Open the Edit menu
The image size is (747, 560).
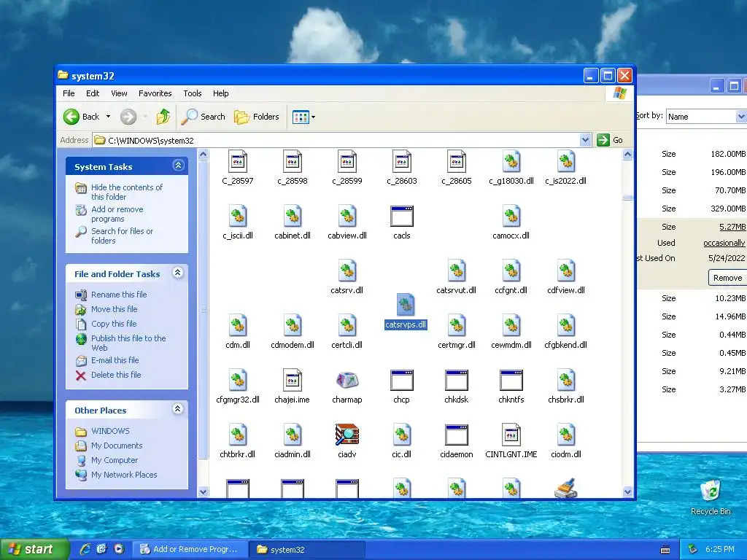[93, 93]
